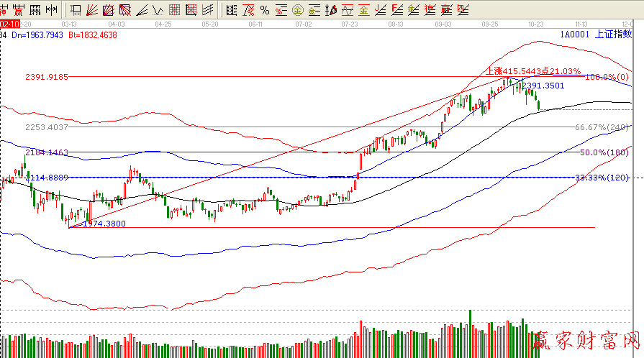644x358 pixels.
Task: Select the red 四 angle lines tool
Action: tap(463, 9)
